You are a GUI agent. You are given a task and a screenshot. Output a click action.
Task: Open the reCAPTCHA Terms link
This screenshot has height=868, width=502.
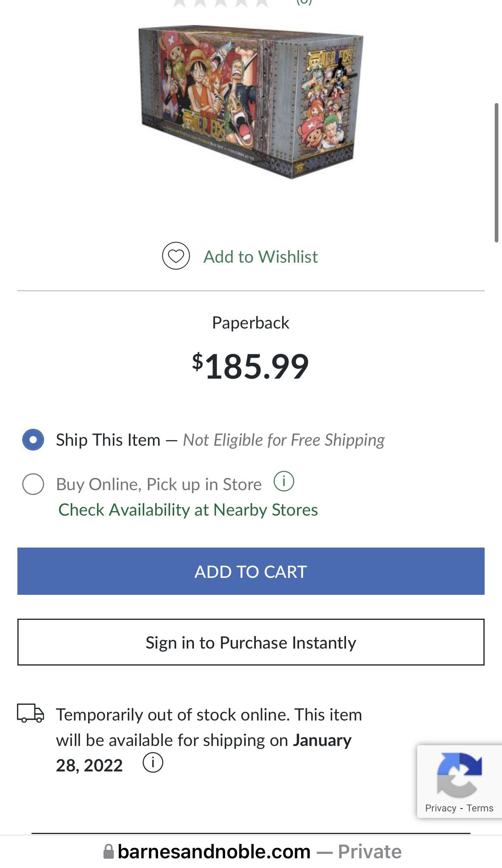tap(480, 808)
